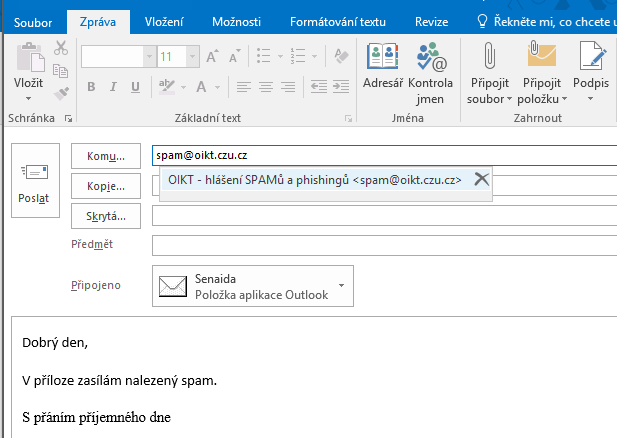Screen dimensions: 617x438
Task: Click the font color A icon
Action: point(201,87)
